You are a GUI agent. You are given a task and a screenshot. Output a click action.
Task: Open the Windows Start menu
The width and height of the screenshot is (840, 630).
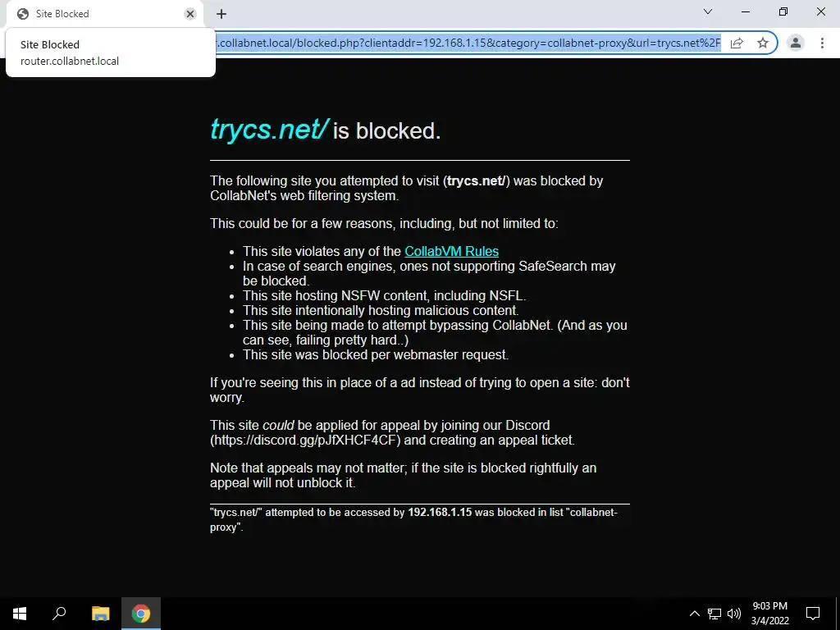point(20,614)
